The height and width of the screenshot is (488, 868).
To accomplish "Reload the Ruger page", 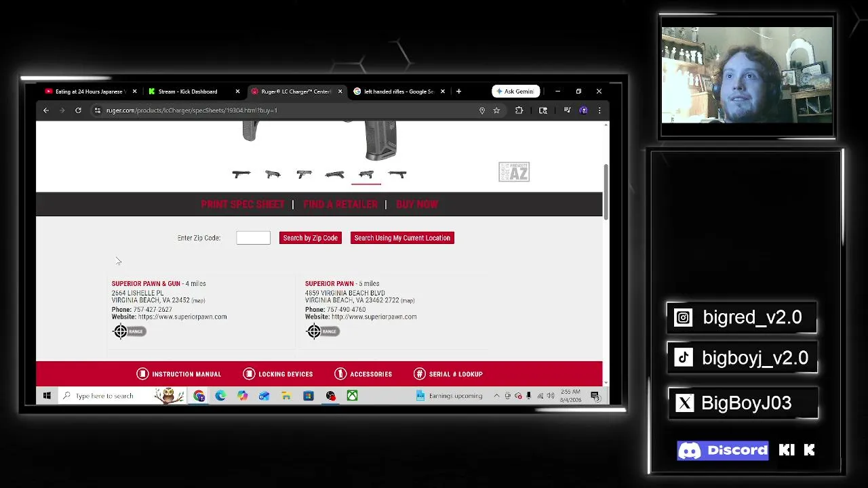I will (78, 110).
